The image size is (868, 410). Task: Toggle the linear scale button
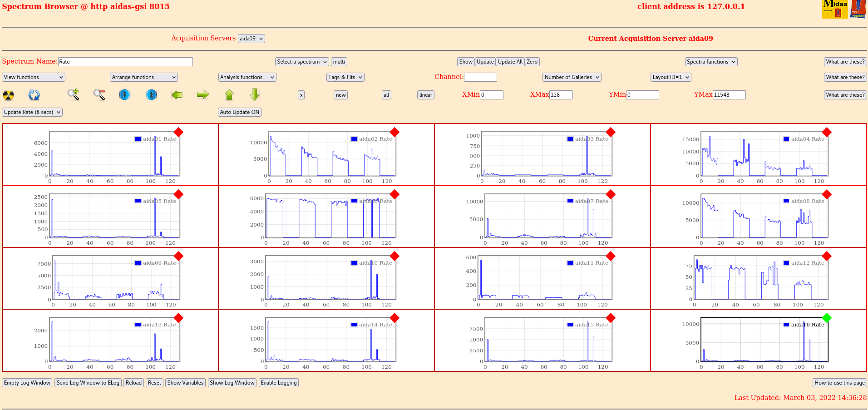pyautogui.click(x=426, y=95)
